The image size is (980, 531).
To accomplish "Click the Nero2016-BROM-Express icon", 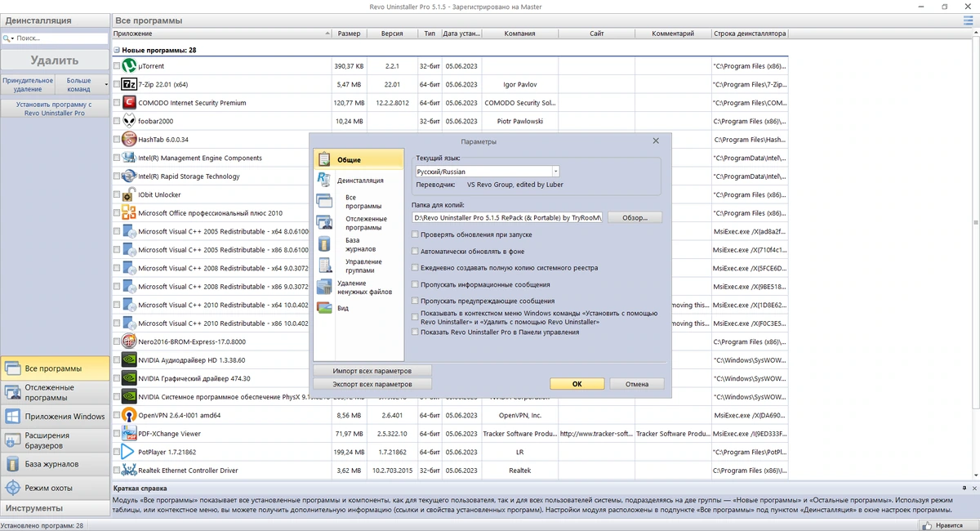I will (x=129, y=341).
